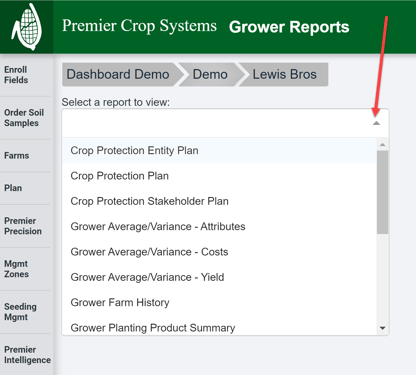Select Crop Protection Entity Plan report
Screen dimensions: 416x375
219,151
